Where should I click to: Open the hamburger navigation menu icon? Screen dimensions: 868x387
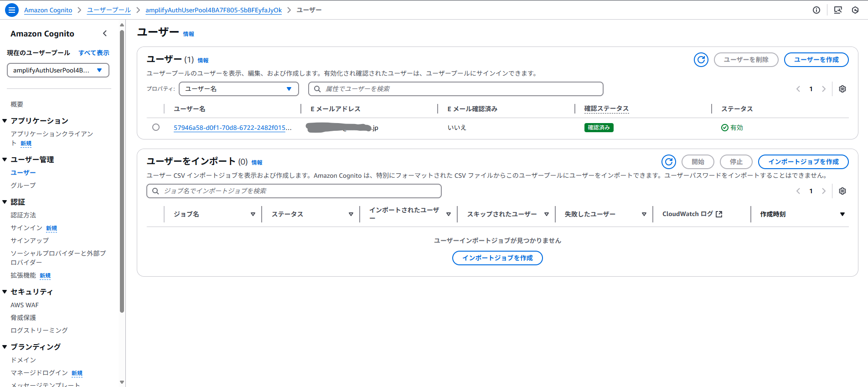click(12, 10)
